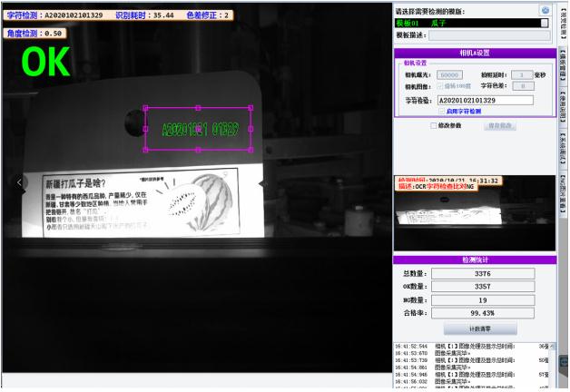The height and width of the screenshot is (392, 570).
Task: Toggle the rotate 180 degrees checkbox for 相机图像
Action: 440,86
